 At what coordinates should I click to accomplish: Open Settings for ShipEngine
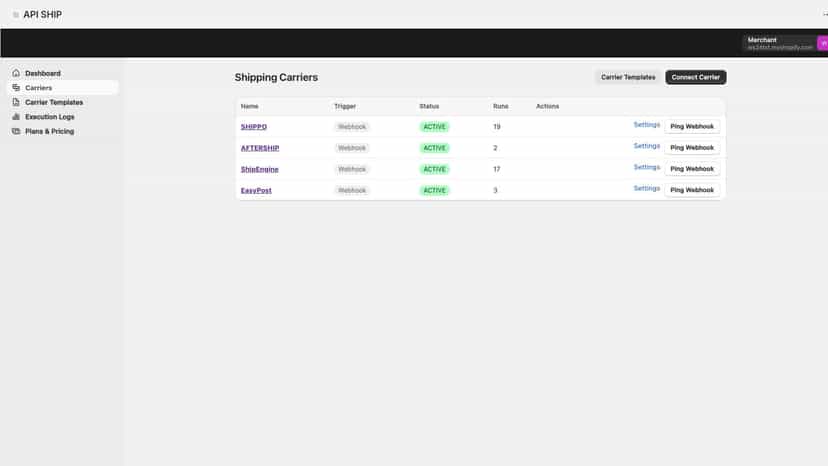(646, 167)
